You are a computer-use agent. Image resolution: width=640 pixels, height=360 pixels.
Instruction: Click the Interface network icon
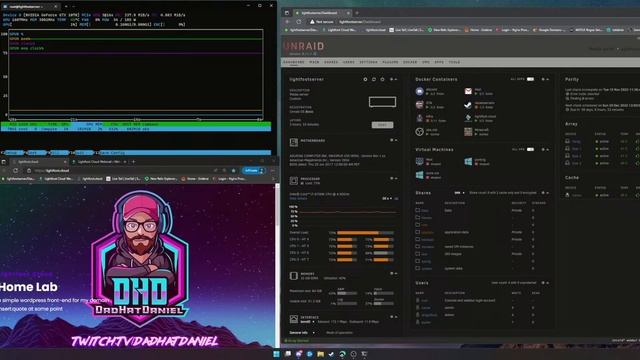tap(293, 319)
